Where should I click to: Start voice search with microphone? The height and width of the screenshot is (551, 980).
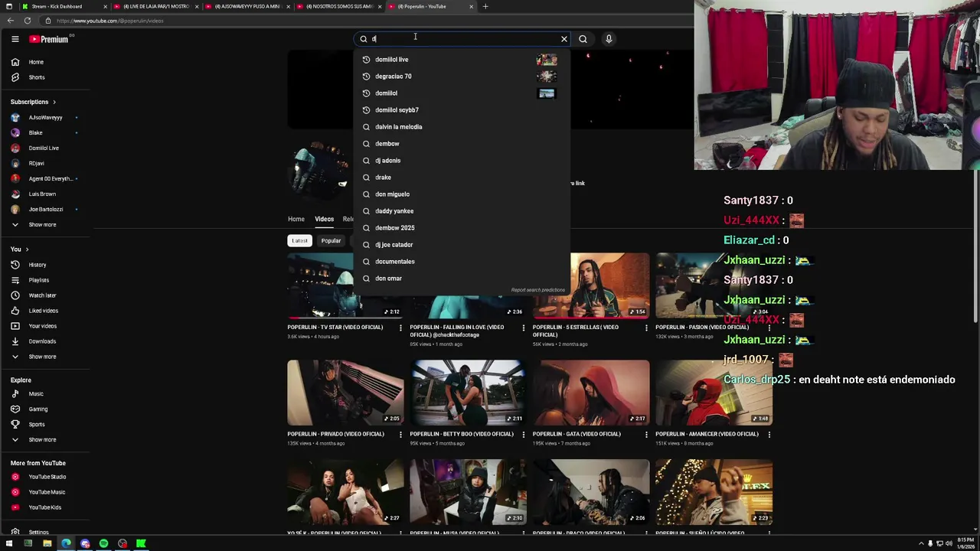click(609, 39)
